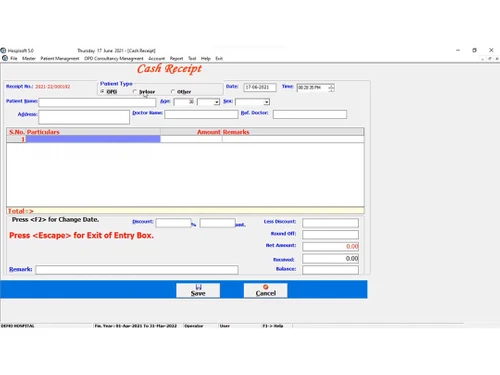This screenshot has width=500, height=375.
Task: Open the File menu
Action: click(x=14, y=58)
